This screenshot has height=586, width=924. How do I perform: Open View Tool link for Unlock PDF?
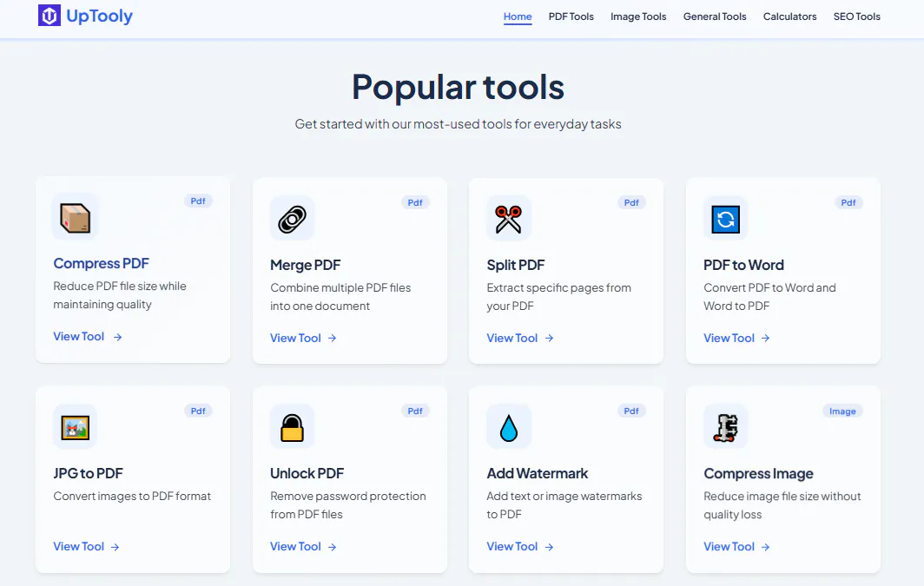pyautogui.click(x=303, y=547)
